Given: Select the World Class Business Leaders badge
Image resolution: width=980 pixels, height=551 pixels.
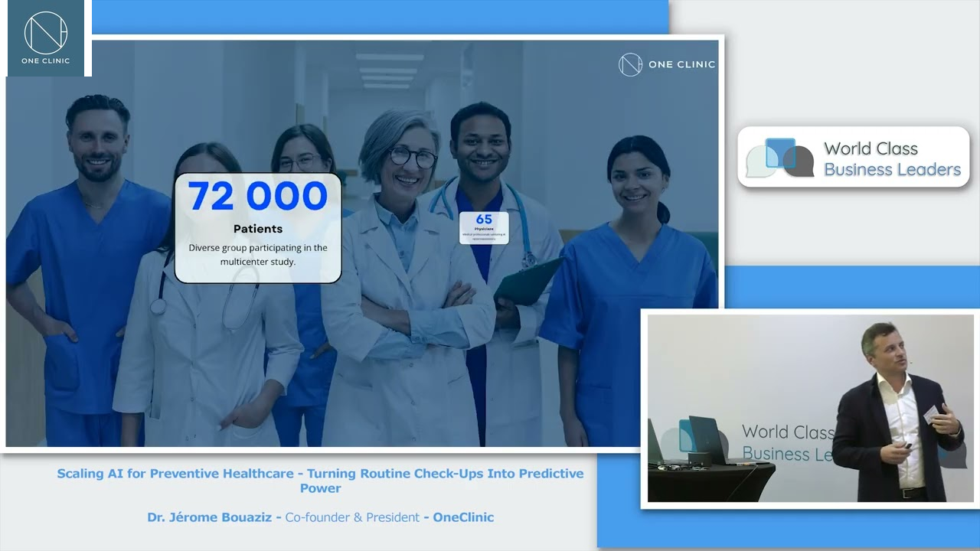Looking at the screenshot, I should click(854, 158).
